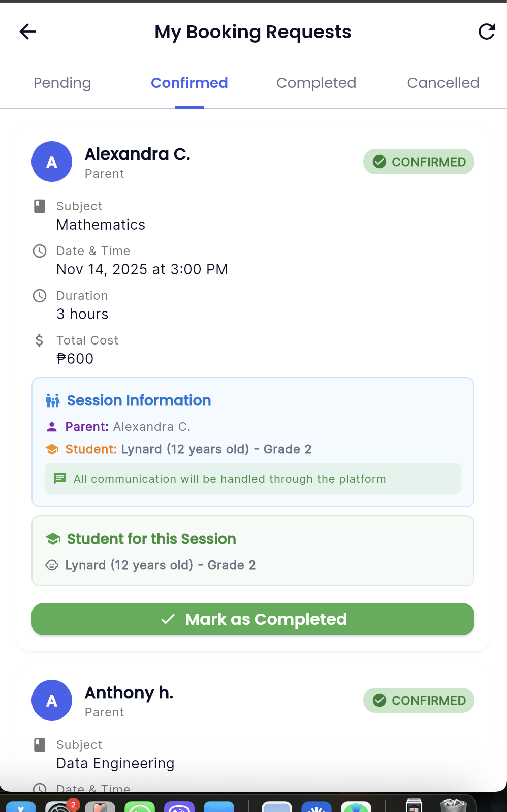Image resolution: width=507 pixels, height=812 pixels.
Task: Click the clock icon beside Duration
Action: [x=40, y=295]
